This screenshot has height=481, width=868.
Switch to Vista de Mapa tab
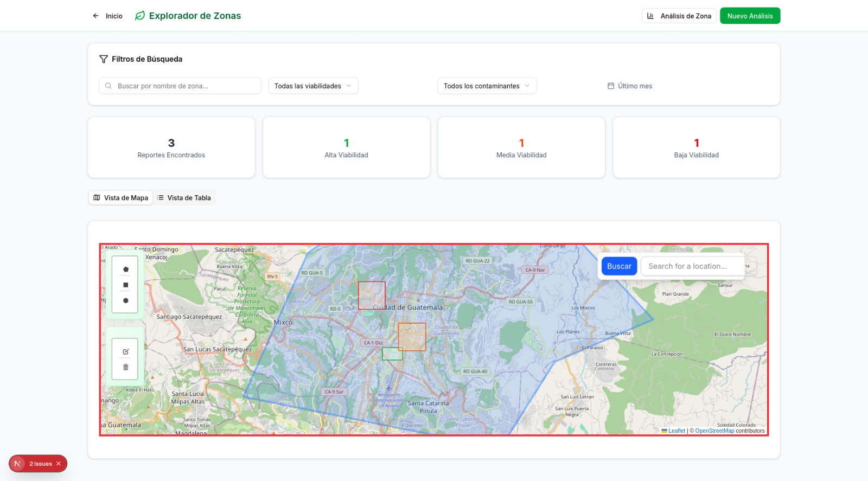(x=121, y=198)
